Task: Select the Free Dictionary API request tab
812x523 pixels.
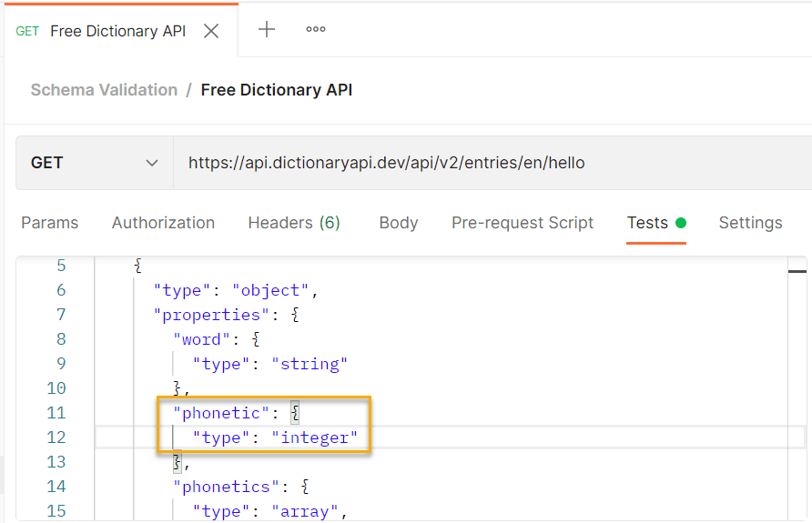Action: (121, 31)
